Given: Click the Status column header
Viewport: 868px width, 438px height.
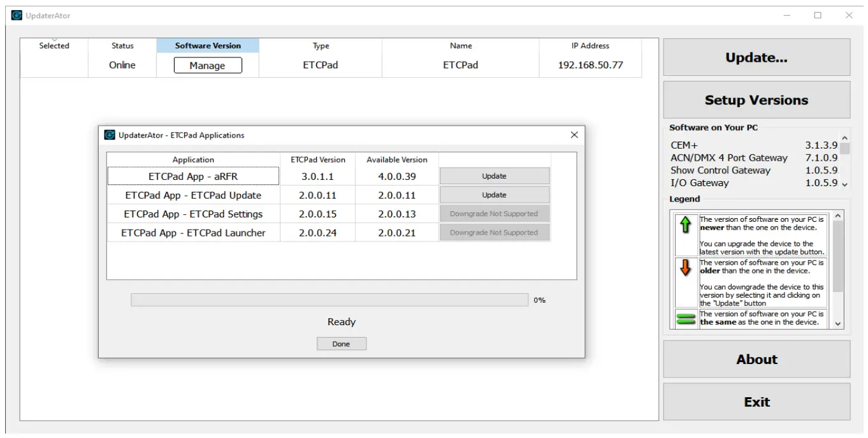Looking at the screenshot, I should [x=122, y=45].
